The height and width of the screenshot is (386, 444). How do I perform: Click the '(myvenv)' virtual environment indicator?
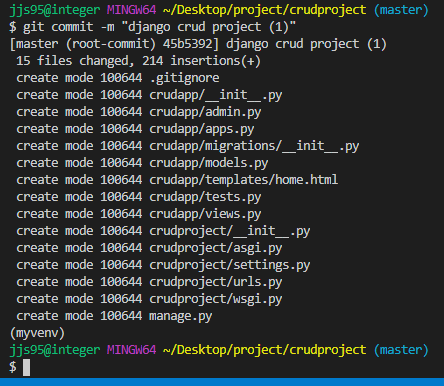37,333
